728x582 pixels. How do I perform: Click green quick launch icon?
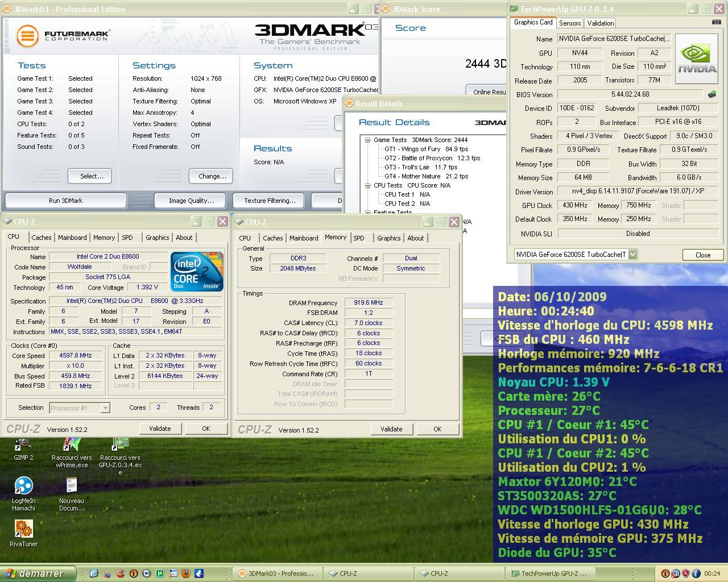pos(160,573)
